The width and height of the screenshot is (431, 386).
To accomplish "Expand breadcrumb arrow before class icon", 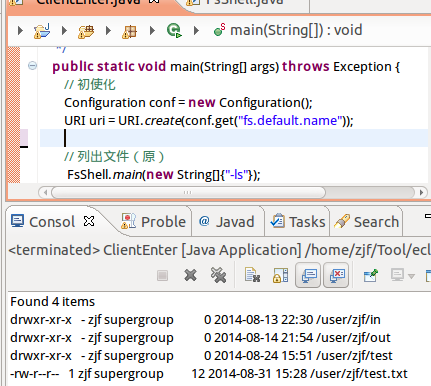I will point(152,31).
